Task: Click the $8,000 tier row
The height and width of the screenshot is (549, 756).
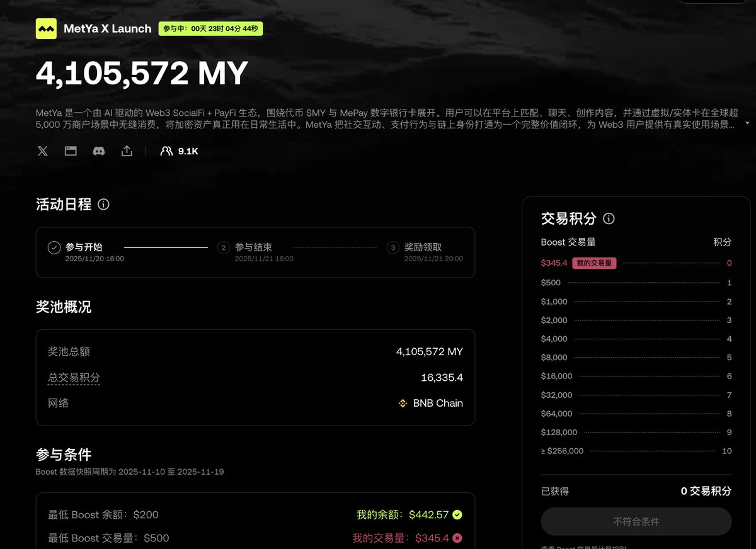Action: point(636,357)
